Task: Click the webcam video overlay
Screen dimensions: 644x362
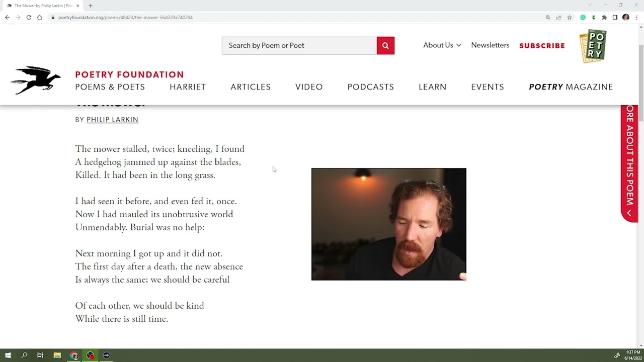Action: click(389, 224)
